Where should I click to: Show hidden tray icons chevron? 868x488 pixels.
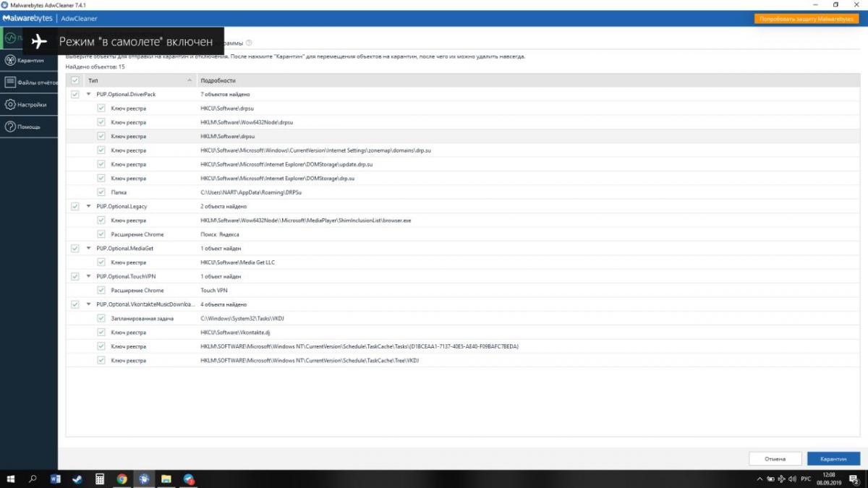pos(759,479)
